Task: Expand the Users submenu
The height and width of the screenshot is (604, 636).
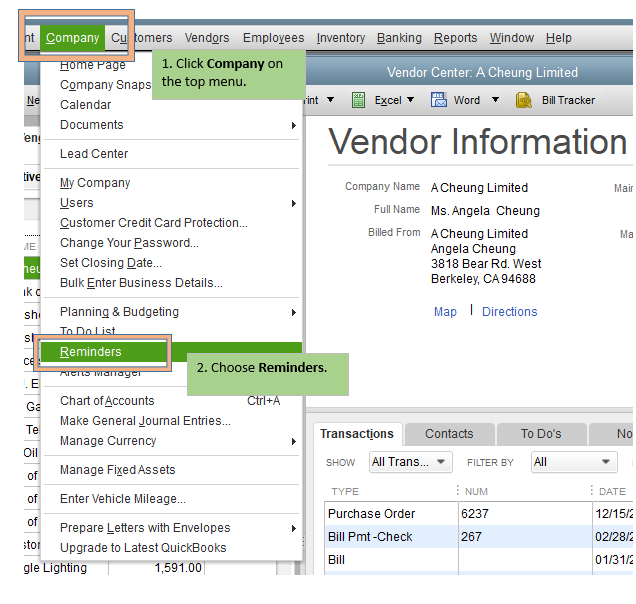Action: [294, 203]
